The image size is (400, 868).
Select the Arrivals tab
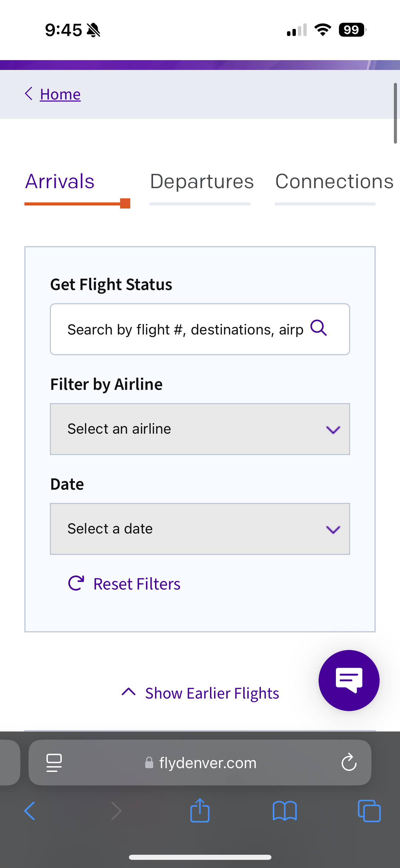(60, 182)
